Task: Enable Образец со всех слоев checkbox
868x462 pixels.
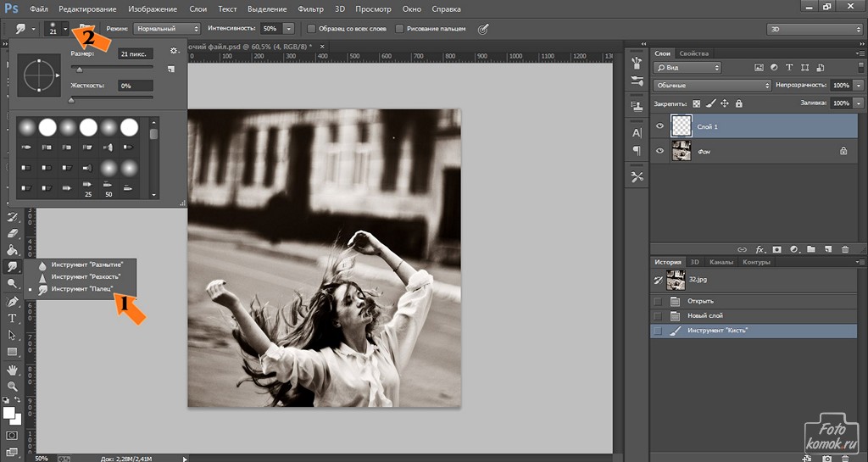Action: coord(311,29)
